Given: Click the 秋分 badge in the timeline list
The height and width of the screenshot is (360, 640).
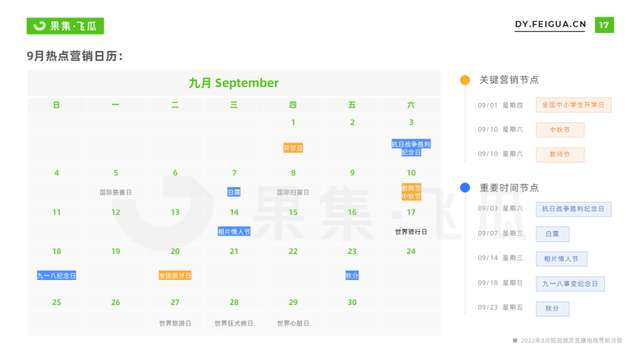Looking at the screenshot, I should tap(552, 308).
